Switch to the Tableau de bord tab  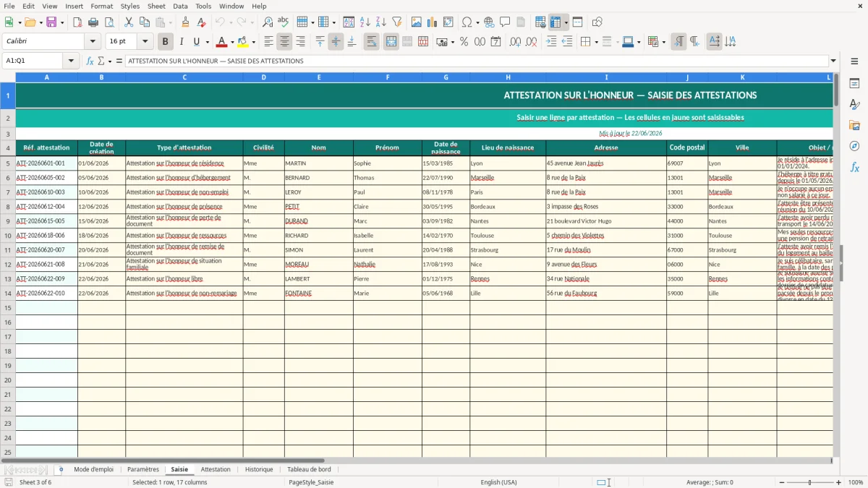tap(309, 469)
